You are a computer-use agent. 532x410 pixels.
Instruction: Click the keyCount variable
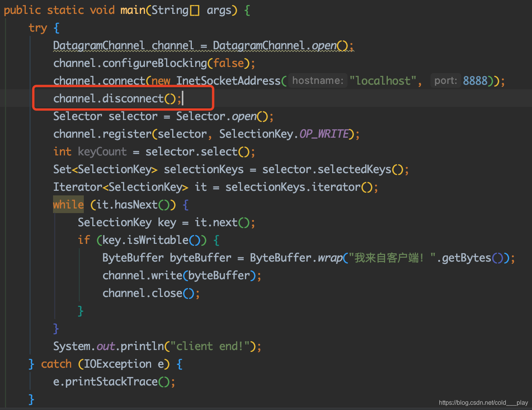pos(102,152)
